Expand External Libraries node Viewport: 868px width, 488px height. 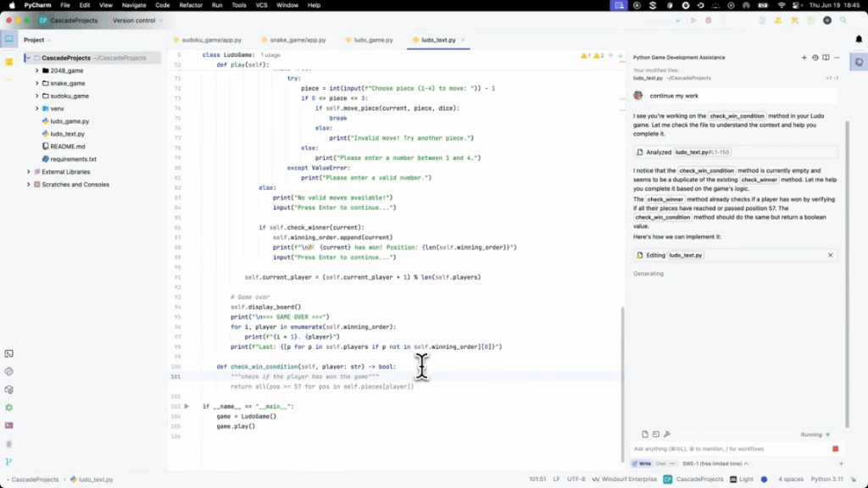coord(29,171)
